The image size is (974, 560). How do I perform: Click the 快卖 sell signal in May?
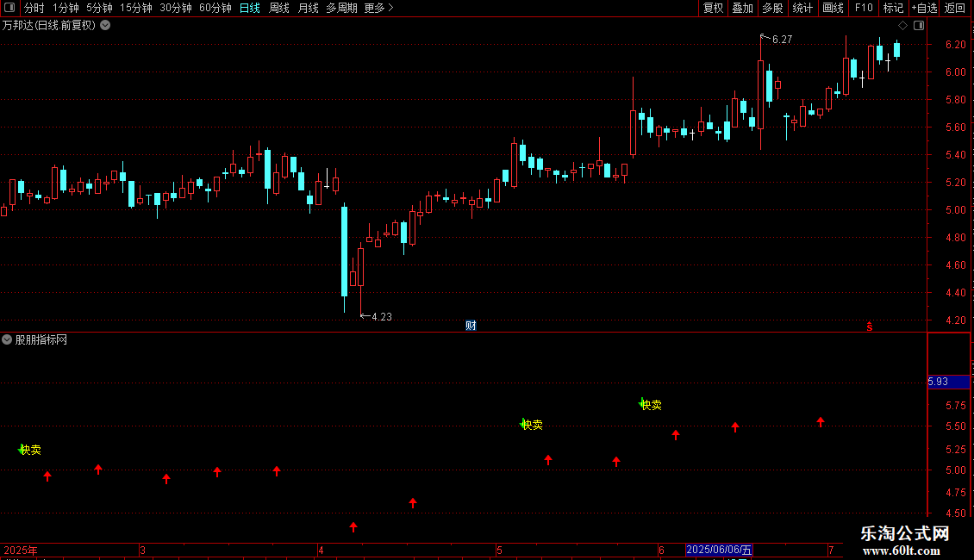pyautogui.click(x=531, y=425)
